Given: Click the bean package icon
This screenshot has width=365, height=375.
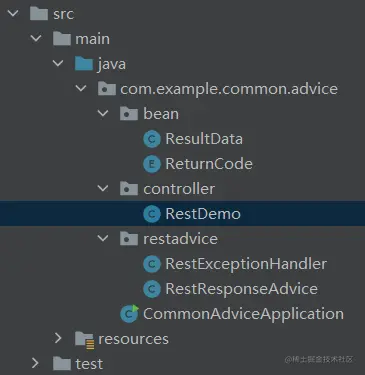Looking at the screenshot, I should point(129,114).
